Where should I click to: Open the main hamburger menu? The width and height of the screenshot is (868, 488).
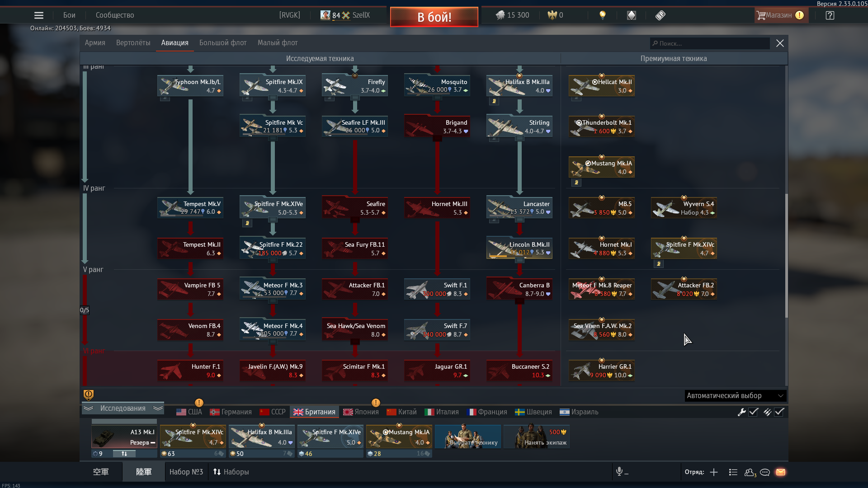coord(39,15)
